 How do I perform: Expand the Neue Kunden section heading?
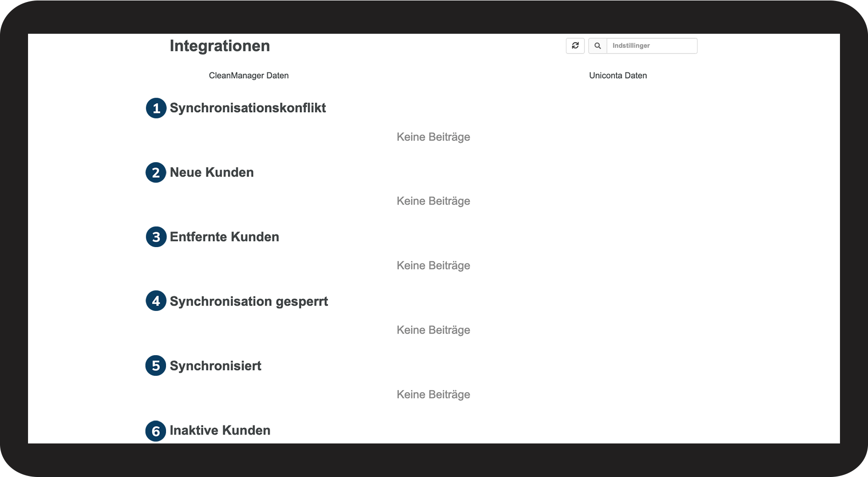212,172
